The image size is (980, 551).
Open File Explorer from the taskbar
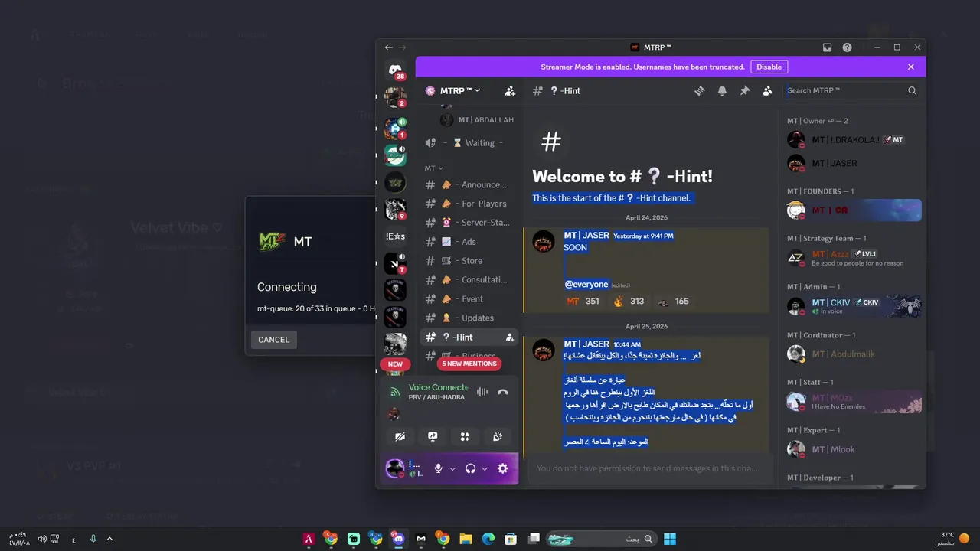(x=465, y=539)
